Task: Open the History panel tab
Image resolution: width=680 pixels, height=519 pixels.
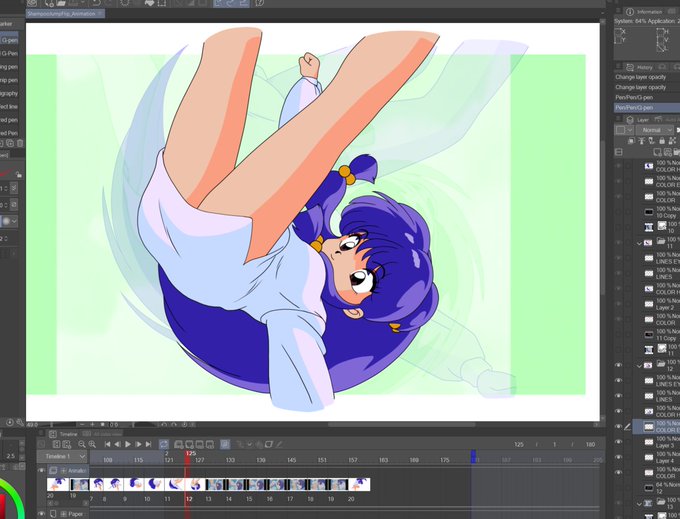Action: coord(640,67)
